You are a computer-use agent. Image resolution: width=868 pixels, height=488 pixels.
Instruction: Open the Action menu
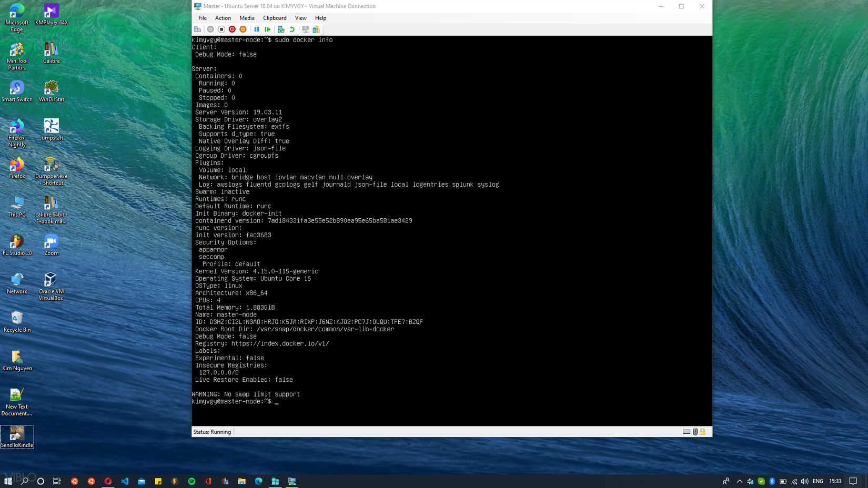point(223,18)
